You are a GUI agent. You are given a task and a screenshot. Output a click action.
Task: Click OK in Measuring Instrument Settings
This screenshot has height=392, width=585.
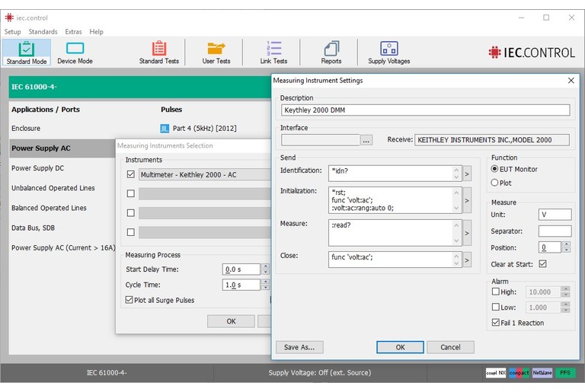point(400,347)
